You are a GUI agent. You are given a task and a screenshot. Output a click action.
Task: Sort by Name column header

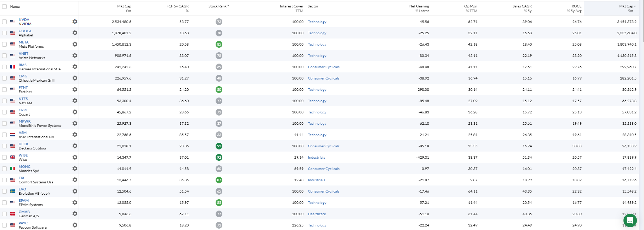[15, 7]
